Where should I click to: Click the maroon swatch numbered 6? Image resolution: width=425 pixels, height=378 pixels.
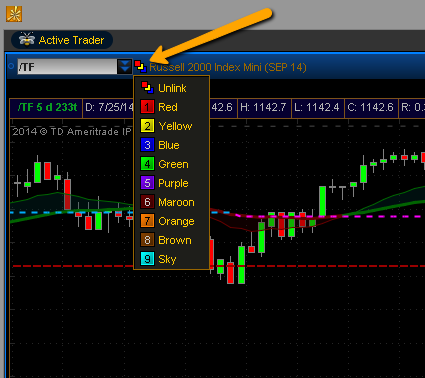(147, 202)
